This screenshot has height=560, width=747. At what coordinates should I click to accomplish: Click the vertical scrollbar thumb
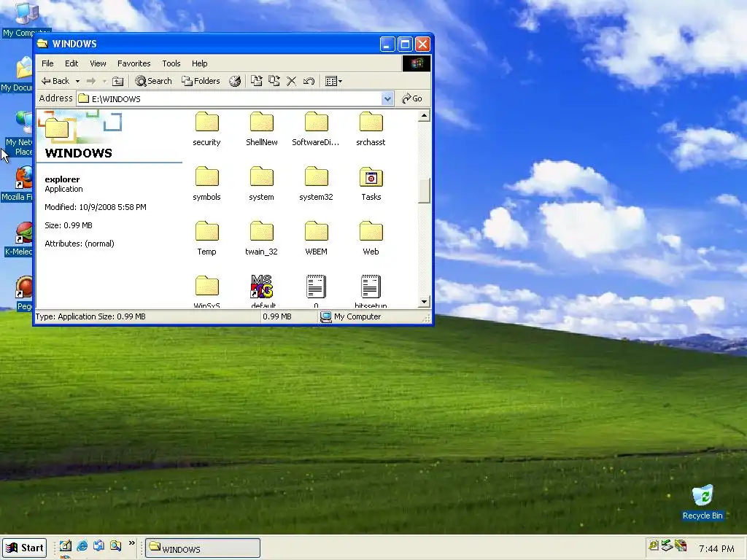point(424,190)
